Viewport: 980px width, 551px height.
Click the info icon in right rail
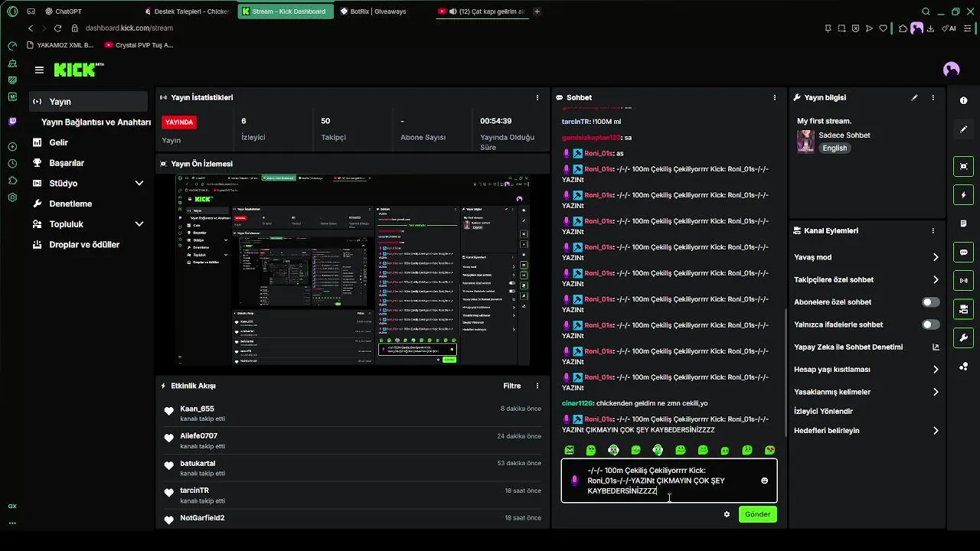(963, 101)
